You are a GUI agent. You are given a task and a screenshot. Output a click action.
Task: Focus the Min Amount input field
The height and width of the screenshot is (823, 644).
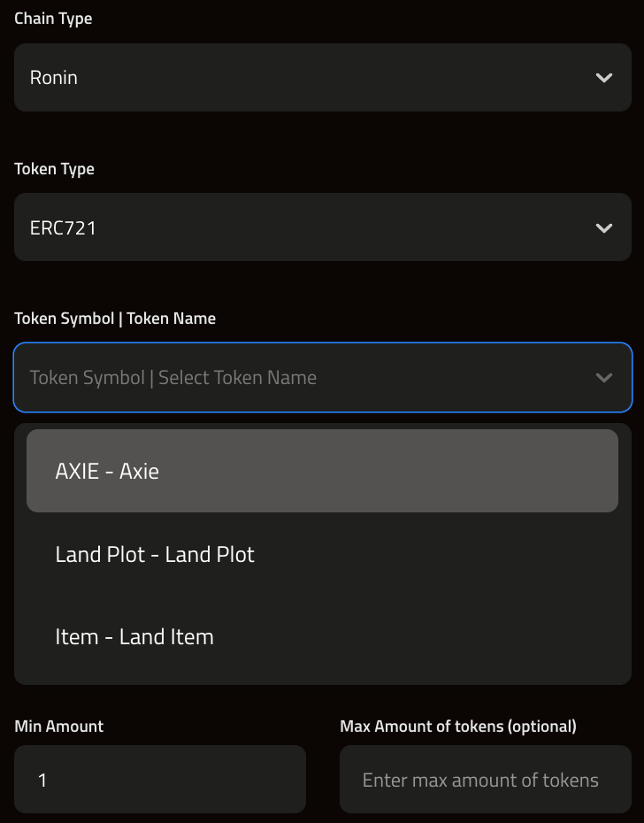click(x=159, y=780)
